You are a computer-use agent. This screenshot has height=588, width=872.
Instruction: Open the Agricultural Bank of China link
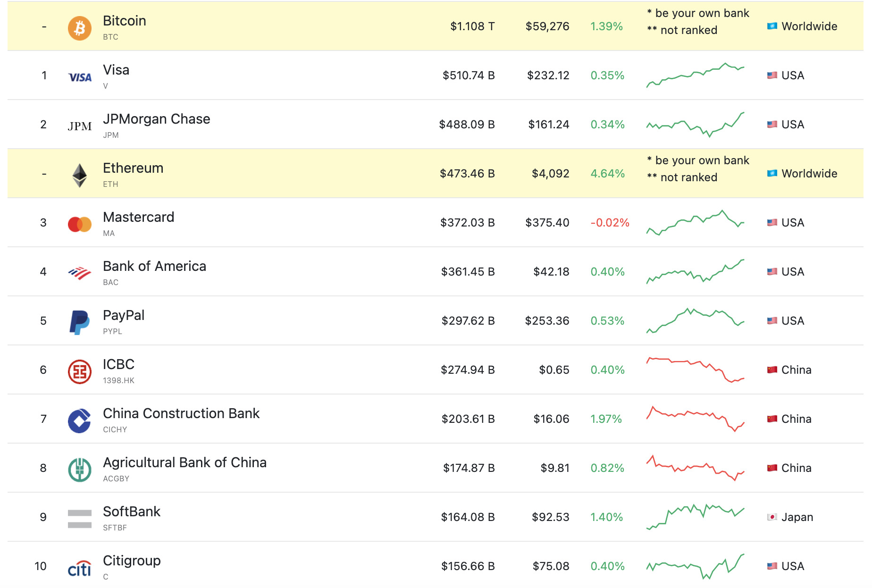[x=185, y=462]
